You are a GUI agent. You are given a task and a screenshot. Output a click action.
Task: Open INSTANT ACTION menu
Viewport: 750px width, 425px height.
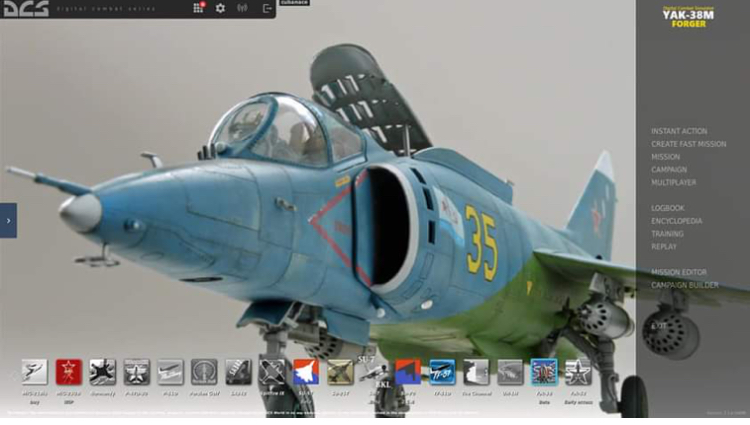tap(679, 131)
